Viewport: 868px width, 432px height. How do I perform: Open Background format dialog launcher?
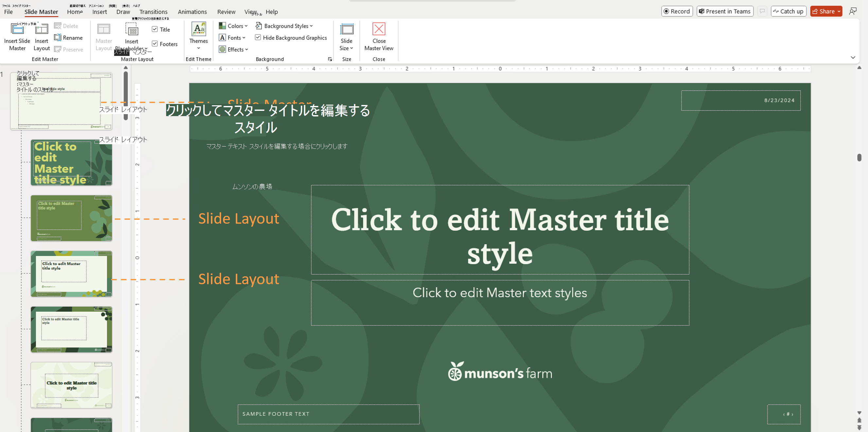tap(330, 59)
